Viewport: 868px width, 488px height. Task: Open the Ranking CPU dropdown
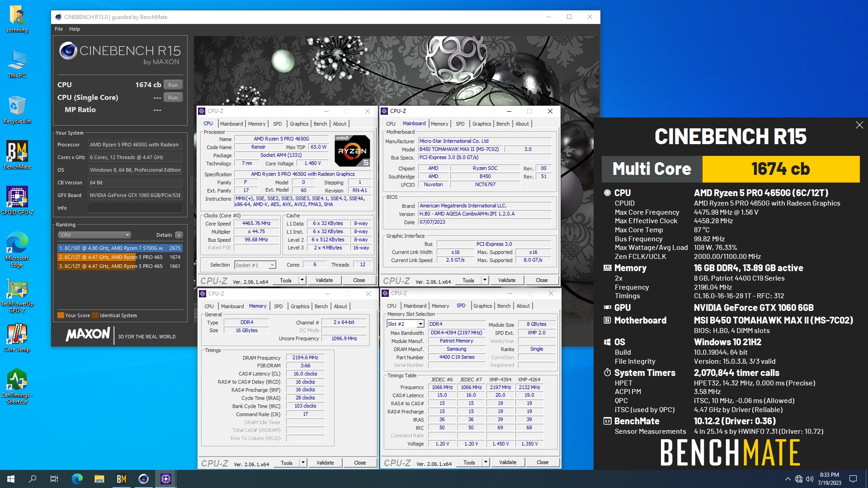(x=94, y=235)
